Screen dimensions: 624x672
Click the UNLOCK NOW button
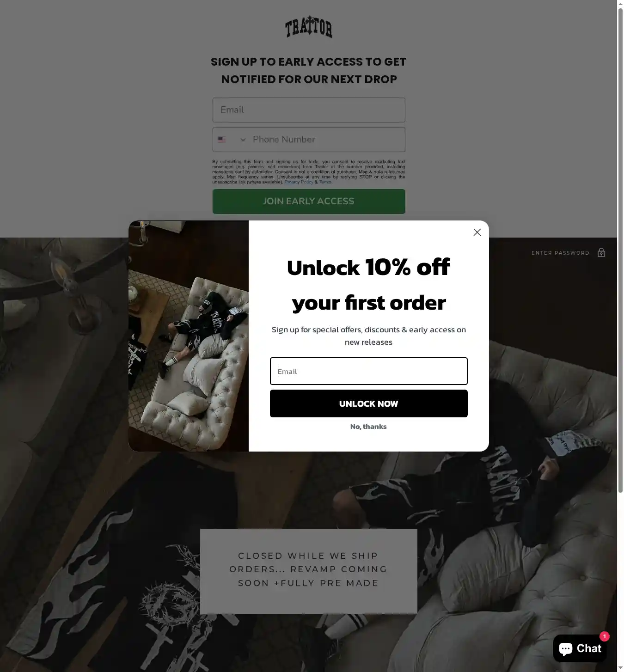coord(368,403)
